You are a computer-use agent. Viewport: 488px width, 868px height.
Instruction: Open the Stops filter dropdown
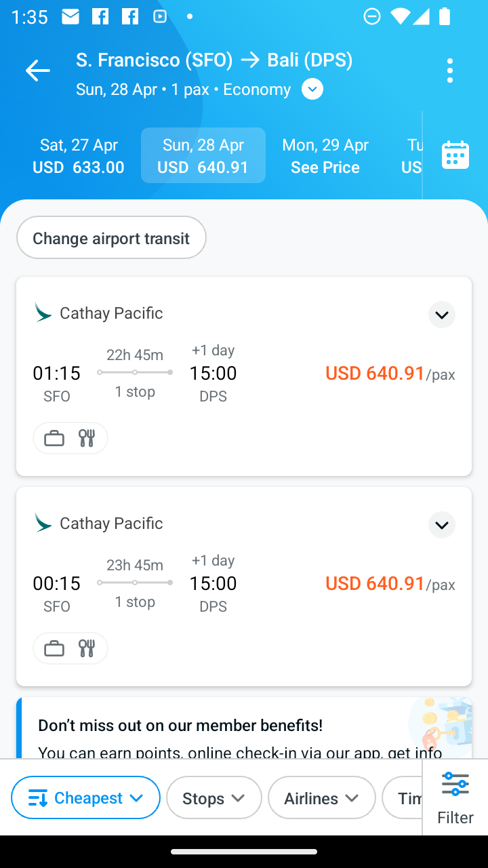tap(214, 797)
